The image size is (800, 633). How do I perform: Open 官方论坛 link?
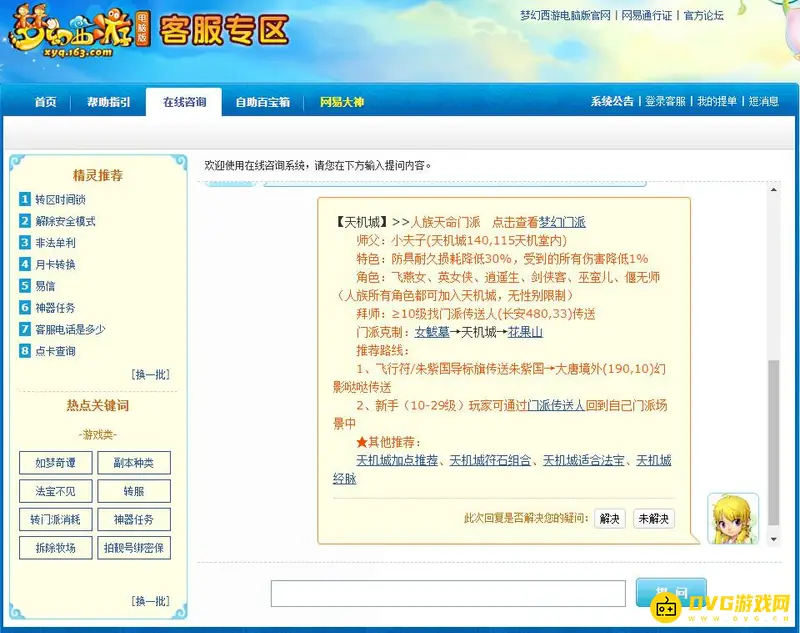(704, 15)
